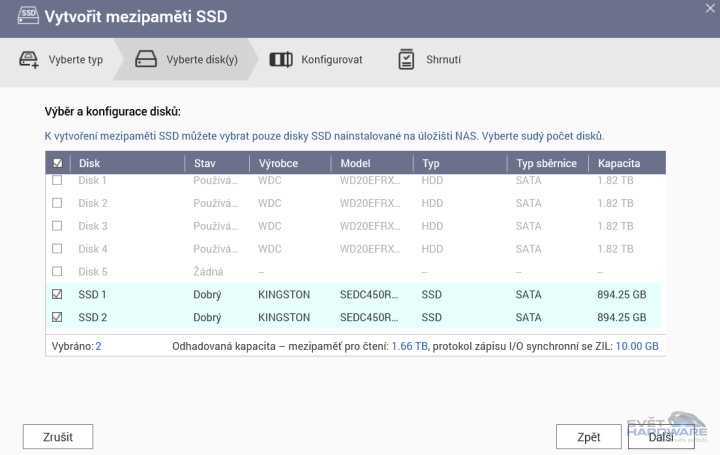Go to the Vyberte typ wizard step
720x455 pixels.
tap(76, 60)
